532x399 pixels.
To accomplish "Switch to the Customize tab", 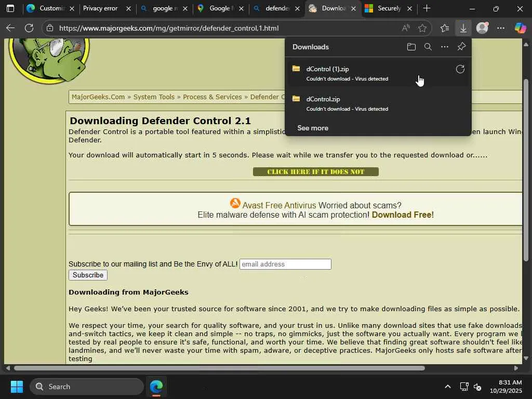I will coord(51,8).
